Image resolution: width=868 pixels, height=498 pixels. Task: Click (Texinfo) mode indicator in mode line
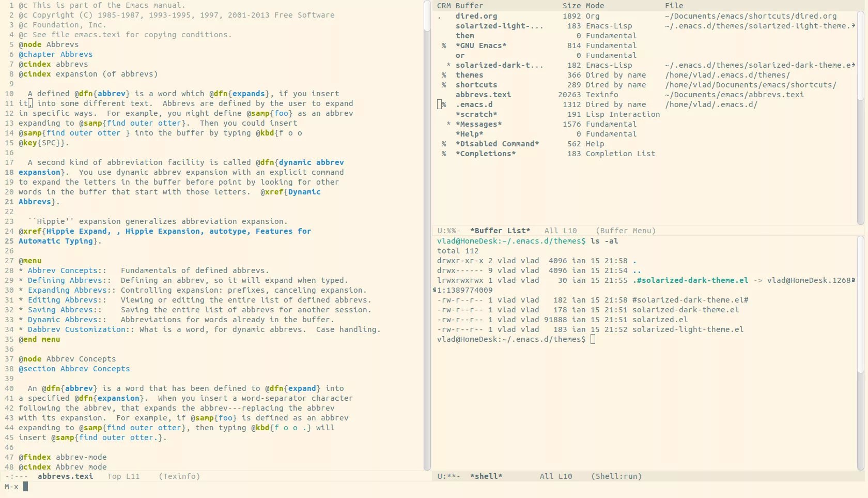(x=179, y=476)
